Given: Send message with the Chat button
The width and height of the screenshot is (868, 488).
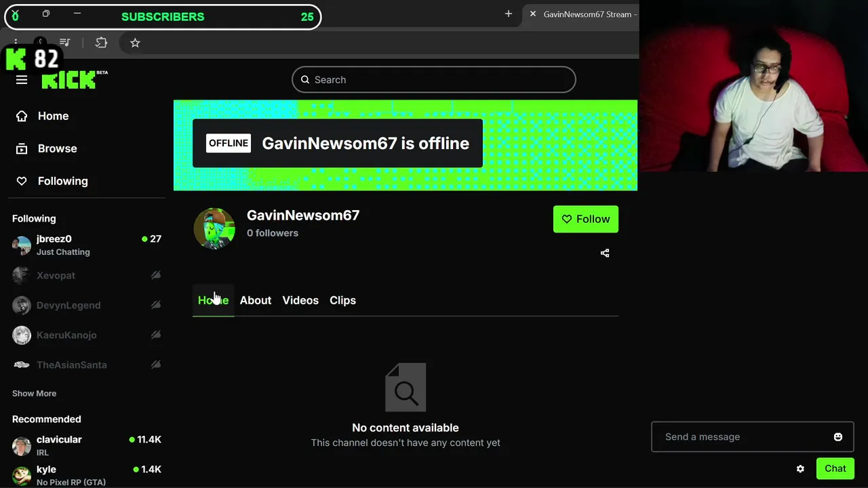Looking at the screenshot, I should (x=835, y=468).
